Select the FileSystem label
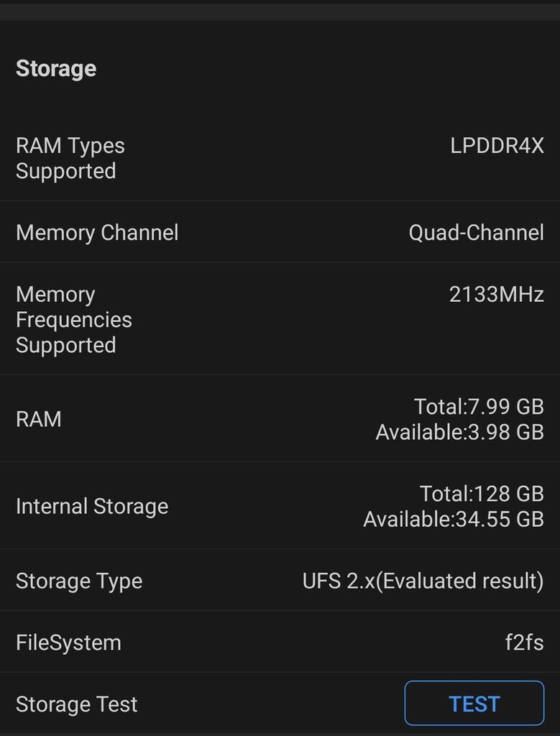The width and height of the screenshot is (560, 736). 68,643
